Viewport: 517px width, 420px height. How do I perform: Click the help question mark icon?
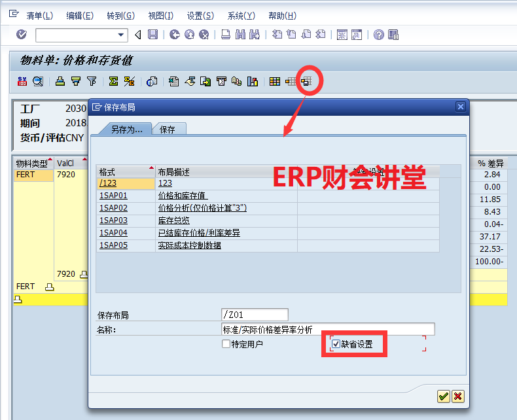(x=378, y=35)
